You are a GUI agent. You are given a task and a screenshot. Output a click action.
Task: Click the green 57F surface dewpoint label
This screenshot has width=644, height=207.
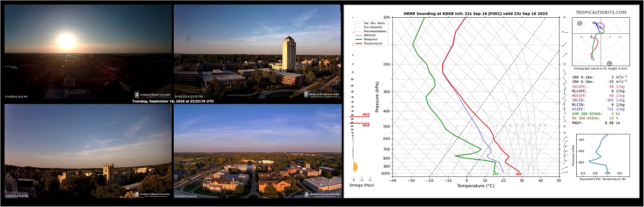click(x=496, y=174)
